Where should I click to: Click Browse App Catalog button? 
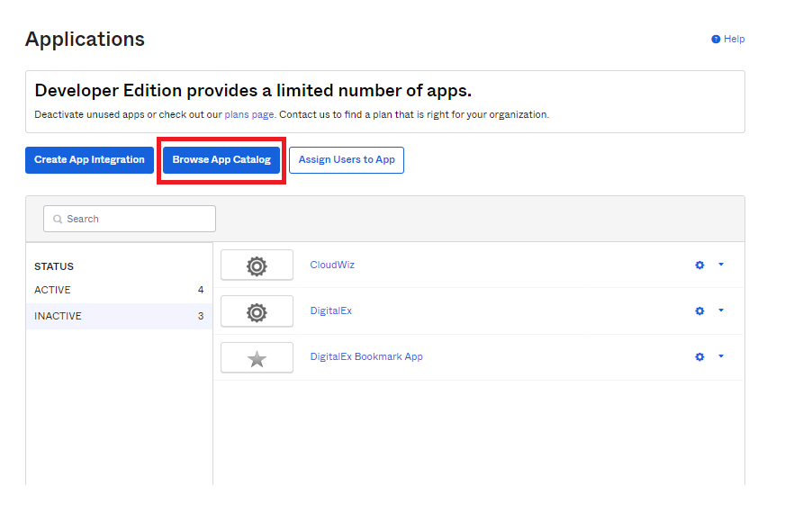tap(221, 160)
